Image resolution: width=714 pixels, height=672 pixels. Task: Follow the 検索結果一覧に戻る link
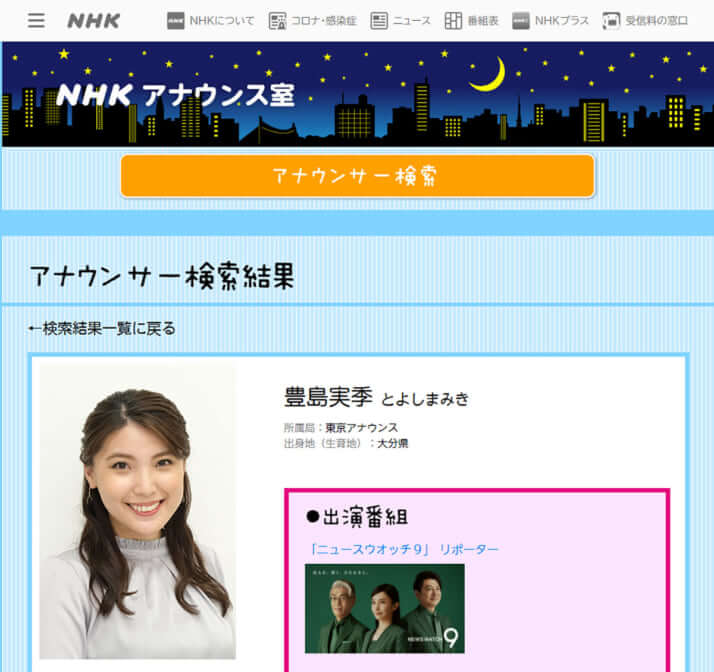(102, 328)
